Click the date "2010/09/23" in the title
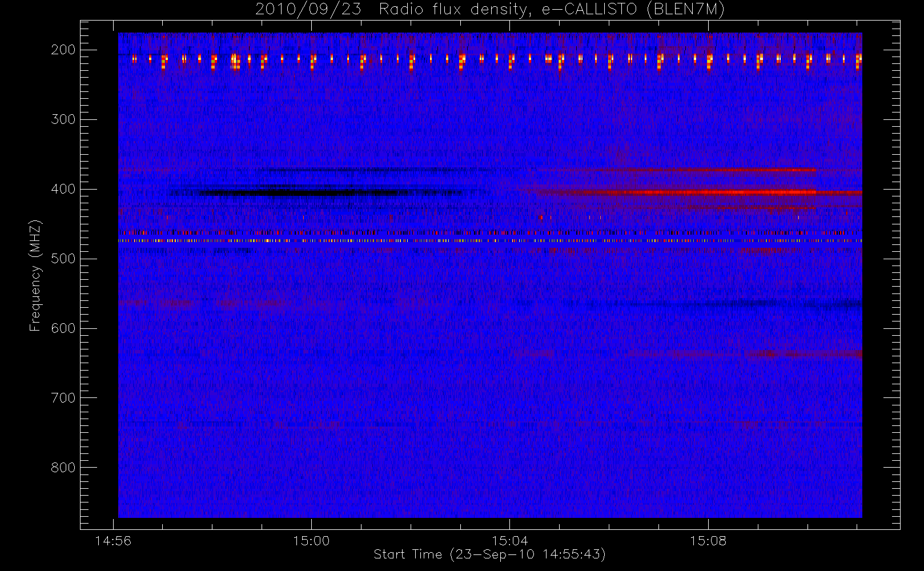This screenshot has width=924, height=571. pos(308,10)
